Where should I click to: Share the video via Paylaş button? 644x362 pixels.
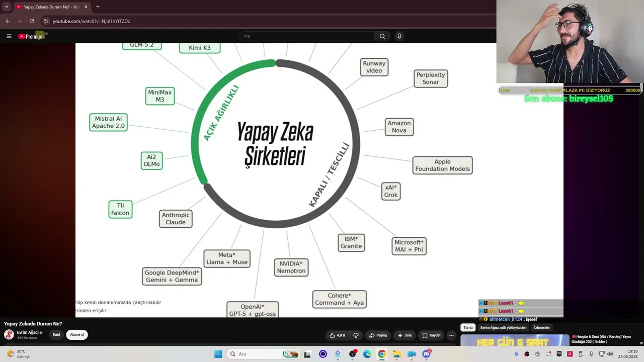378,335
